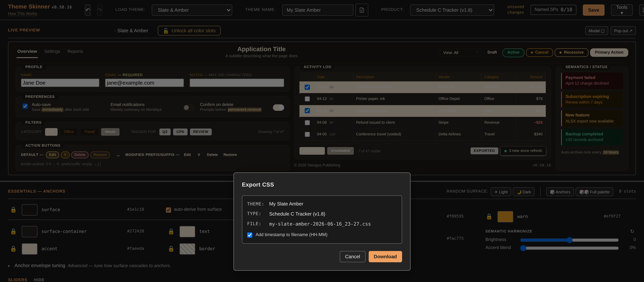Select the Meals category filter
The image size is (644, 282).
(110, 132)
